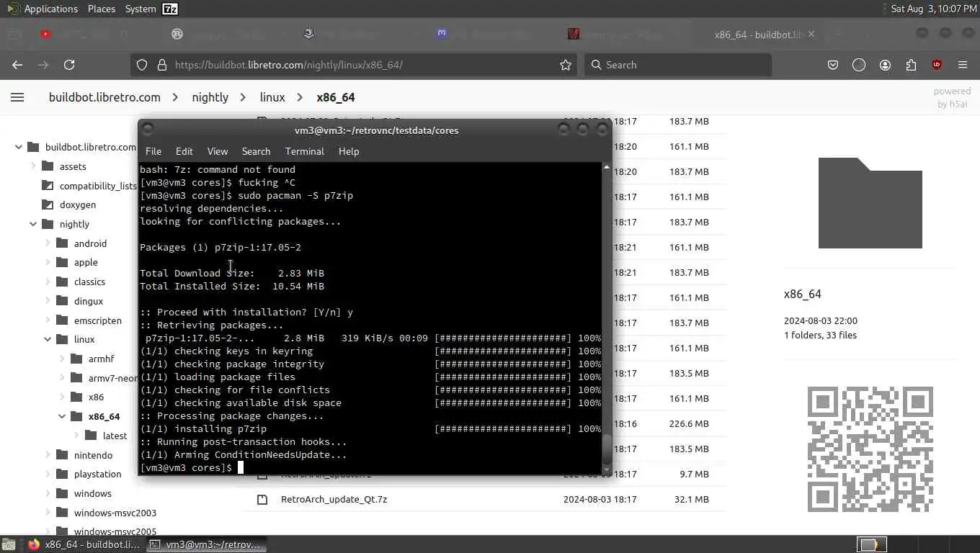The image size is (980, 553).
Task: Switch to the Mastodon browser tab
Action: (x=442, y=34)
